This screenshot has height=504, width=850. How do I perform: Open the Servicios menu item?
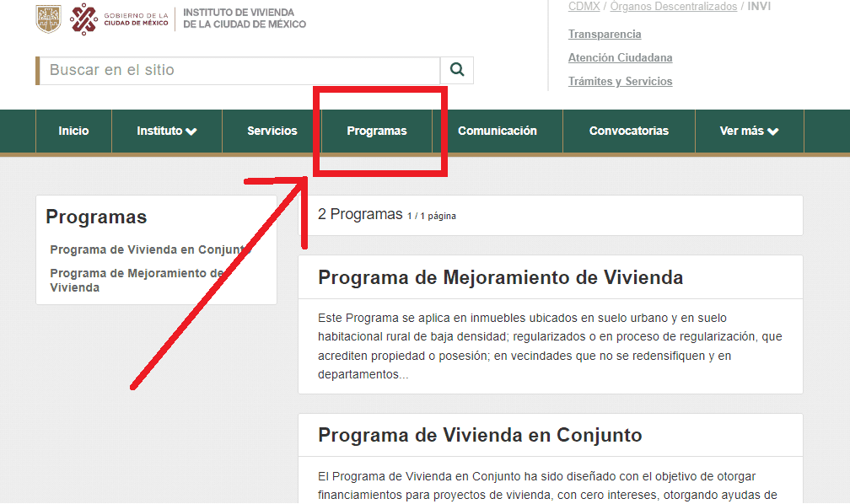[272, 131]
